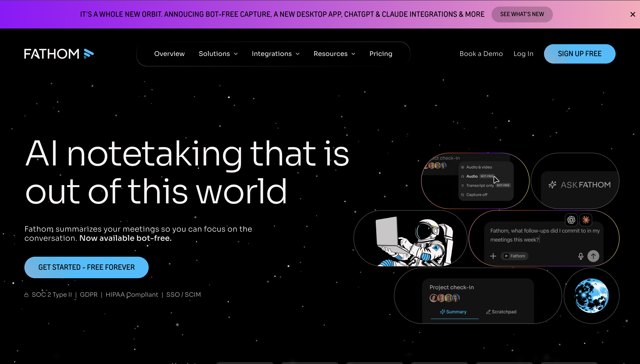This screenshot has height=364, width=640.
Task: Expand the Integrations chevron arrow
Action: click(297, 54)
